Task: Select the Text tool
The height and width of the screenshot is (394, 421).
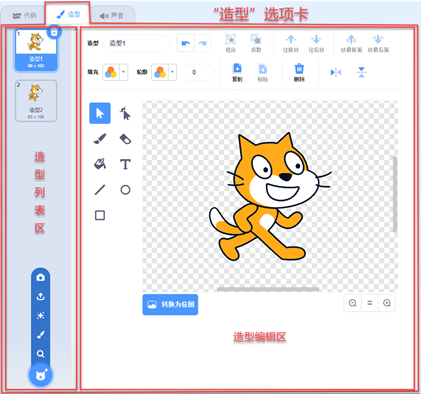Action: pos(125,164)
